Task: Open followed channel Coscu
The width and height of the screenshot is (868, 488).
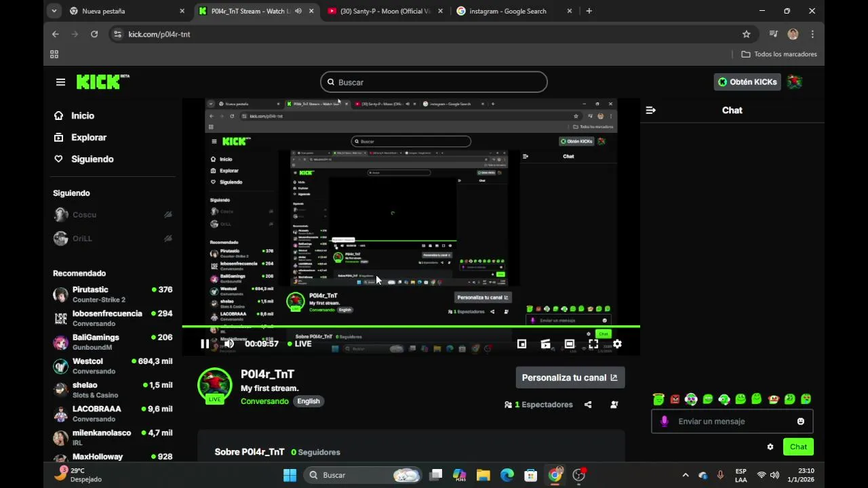Action: coord(113,215)
